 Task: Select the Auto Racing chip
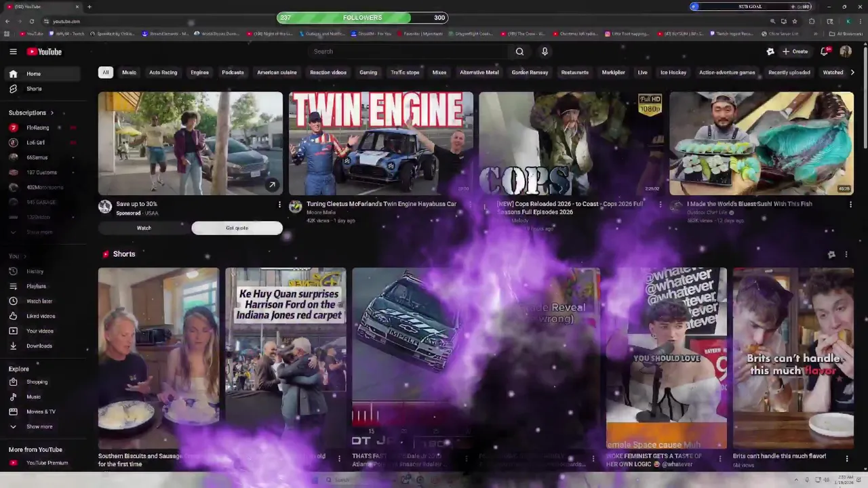[x=163, y=73]
